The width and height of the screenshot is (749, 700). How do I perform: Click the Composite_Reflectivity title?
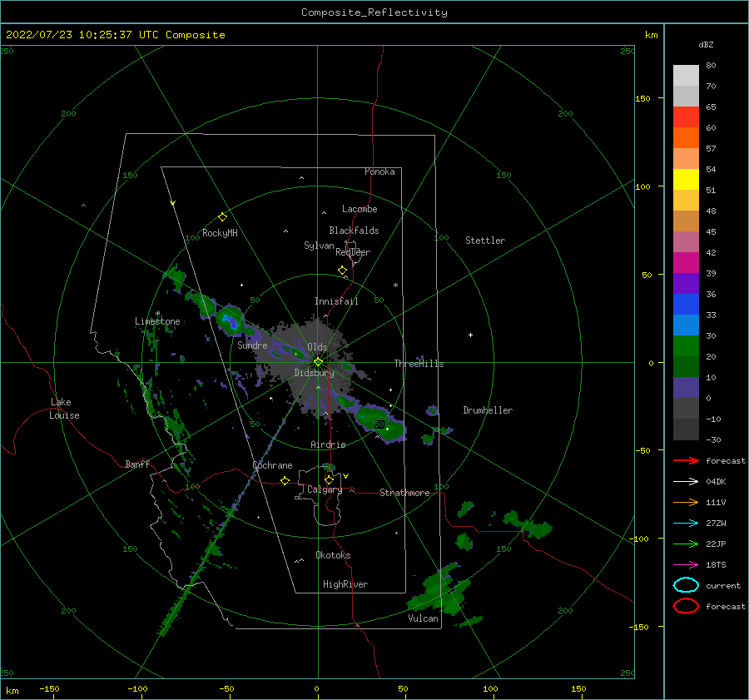[374, 12]
